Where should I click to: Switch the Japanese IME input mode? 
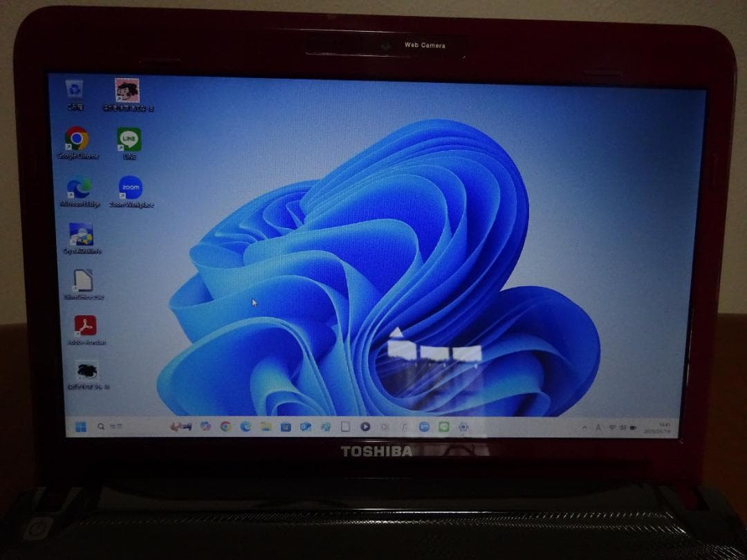click(x=598, y=427)
